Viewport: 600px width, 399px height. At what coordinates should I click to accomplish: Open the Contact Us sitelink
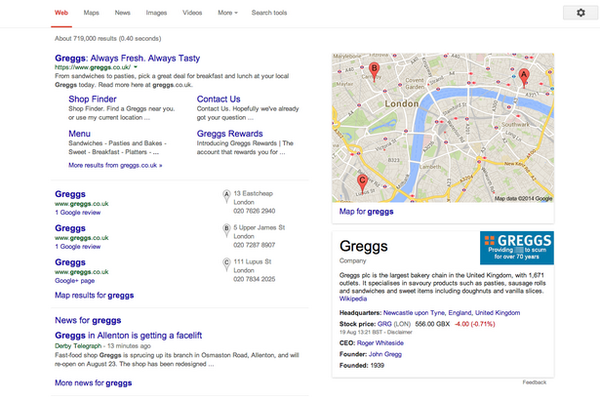pyautogui.click(x=218, y=99)
